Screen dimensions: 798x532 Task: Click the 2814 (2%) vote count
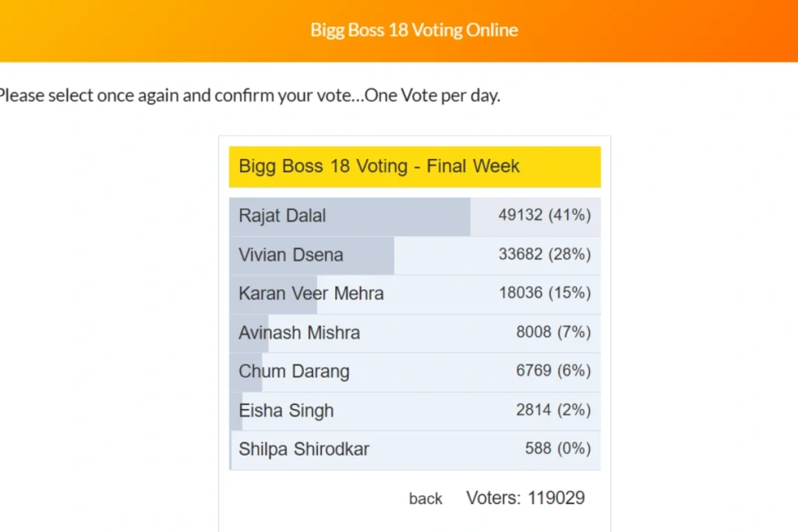point(553,410)
